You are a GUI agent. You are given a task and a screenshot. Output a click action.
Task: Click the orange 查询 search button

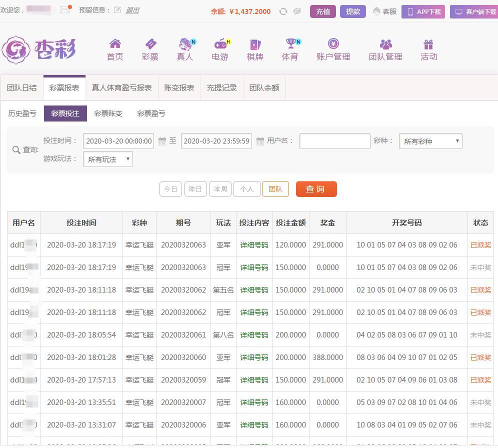(x=316, y=189)
